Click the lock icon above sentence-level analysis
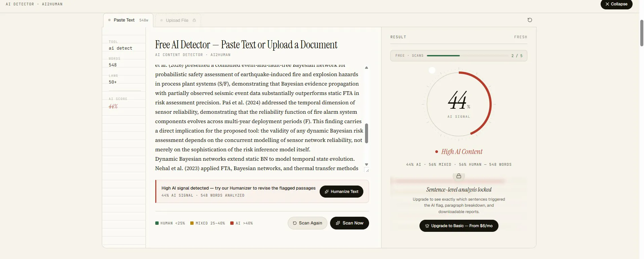This screenshot has height=259, width=644. point(459,176)
